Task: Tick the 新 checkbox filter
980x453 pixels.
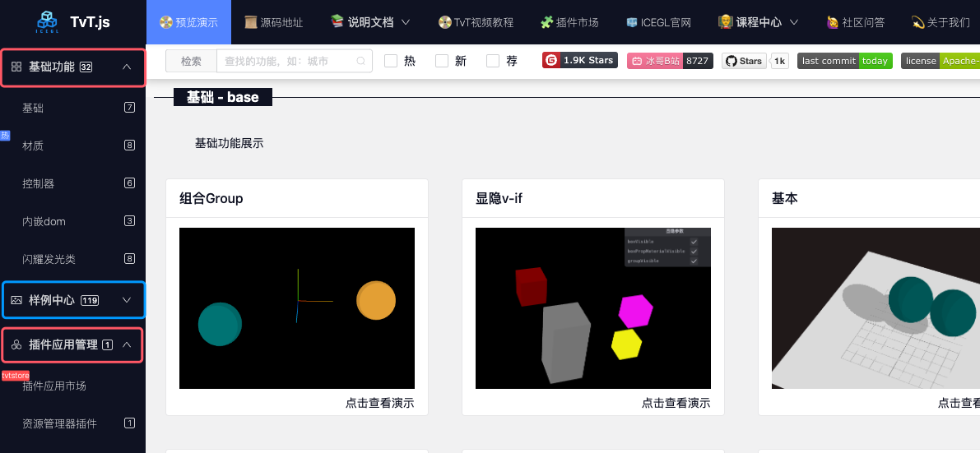Action: coord(442,61)
